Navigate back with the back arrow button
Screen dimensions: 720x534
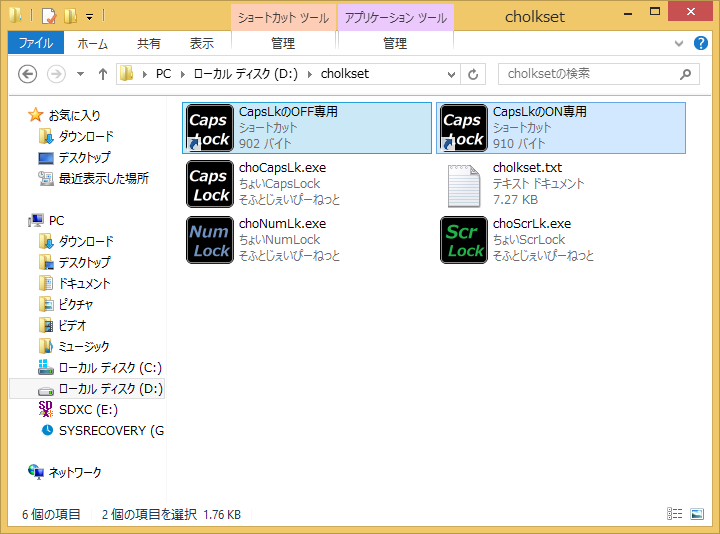point(28,74)
